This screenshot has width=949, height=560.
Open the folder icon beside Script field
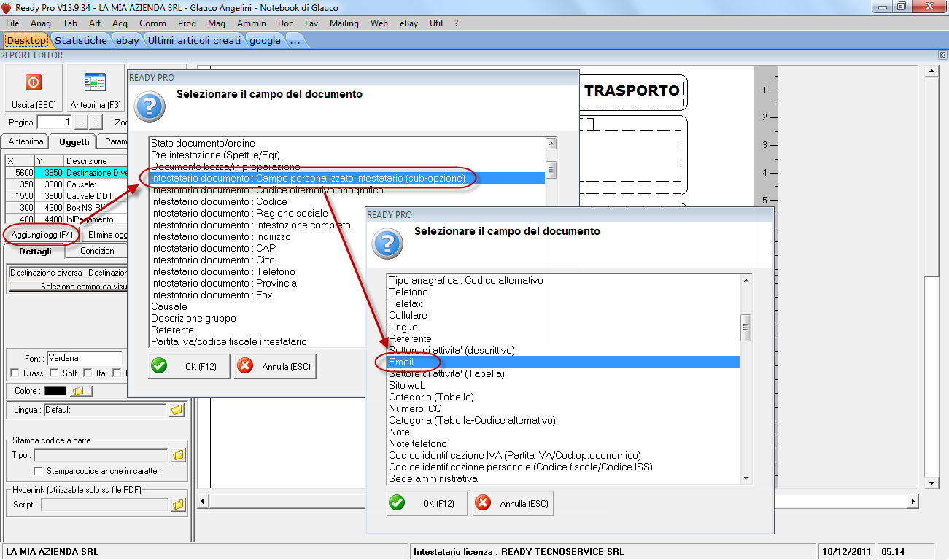pyautogui.click(x=179, y=504)
